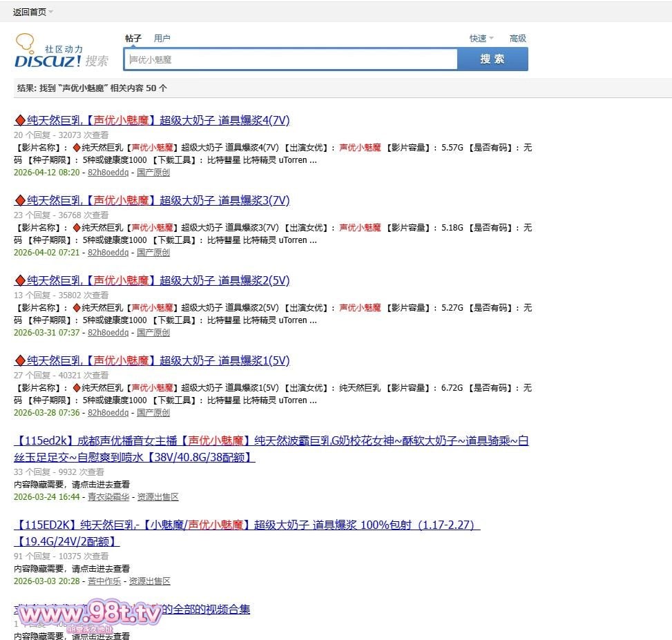Open the 快速 search dropdown
Image resolution: width=672 pixels, height=640 pixels.
481,39
